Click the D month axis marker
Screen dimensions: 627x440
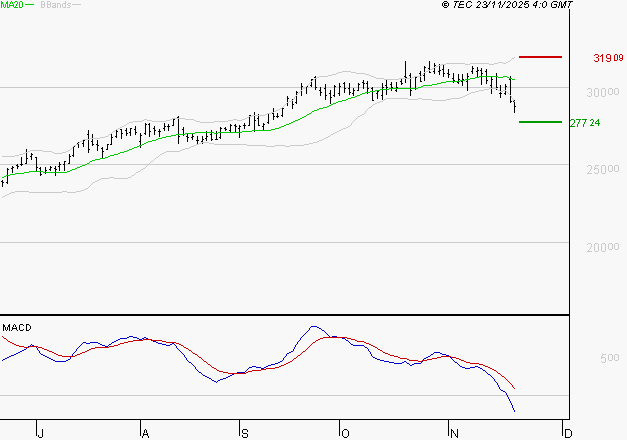tap(568, 434)
